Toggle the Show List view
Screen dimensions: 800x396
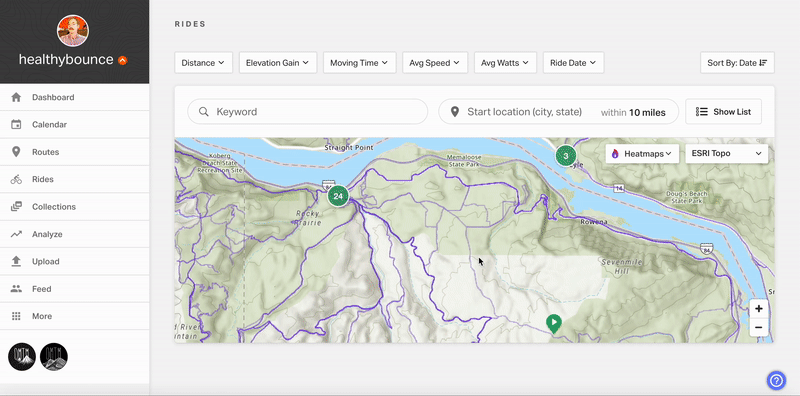click(x=723, y=112)
